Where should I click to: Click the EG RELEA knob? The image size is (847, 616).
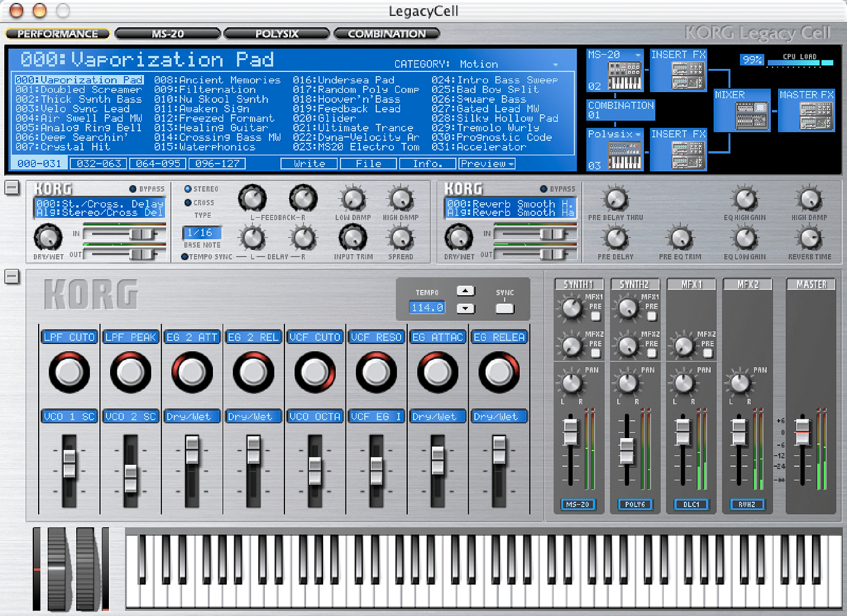click(499, 372)
